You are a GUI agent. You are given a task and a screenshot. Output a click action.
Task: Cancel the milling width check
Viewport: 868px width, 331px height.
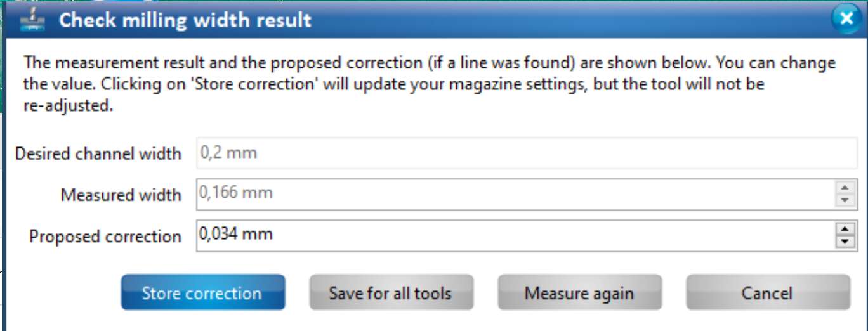(x=767, y=293)
